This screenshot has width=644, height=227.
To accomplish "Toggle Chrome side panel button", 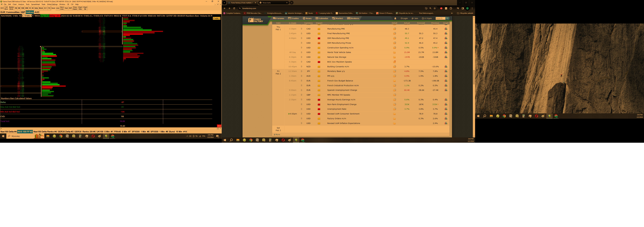I will pyautogui.click(x=463, y=8).
